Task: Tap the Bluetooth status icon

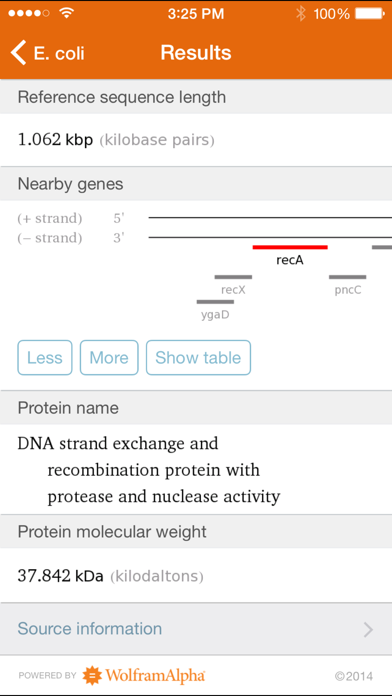Action: point(301,14)
